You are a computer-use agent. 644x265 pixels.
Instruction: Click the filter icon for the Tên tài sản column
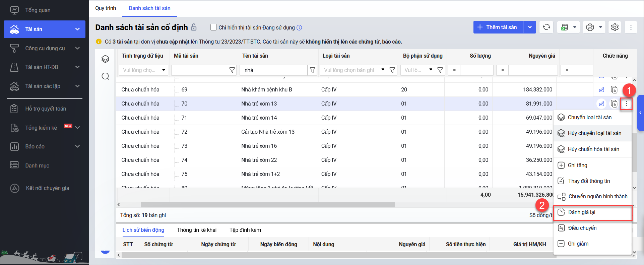click(x=312, y=70)
